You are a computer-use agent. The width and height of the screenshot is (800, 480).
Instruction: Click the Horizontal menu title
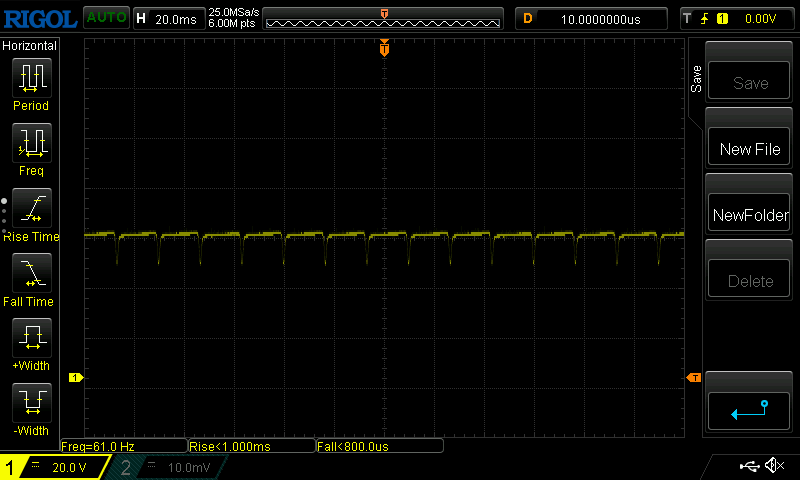tap(30, 46)
